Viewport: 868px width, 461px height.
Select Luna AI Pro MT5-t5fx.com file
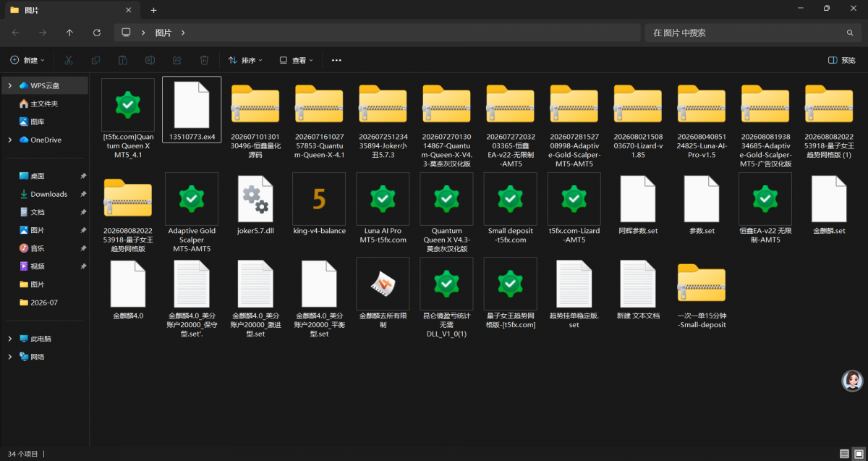(383, 208)
